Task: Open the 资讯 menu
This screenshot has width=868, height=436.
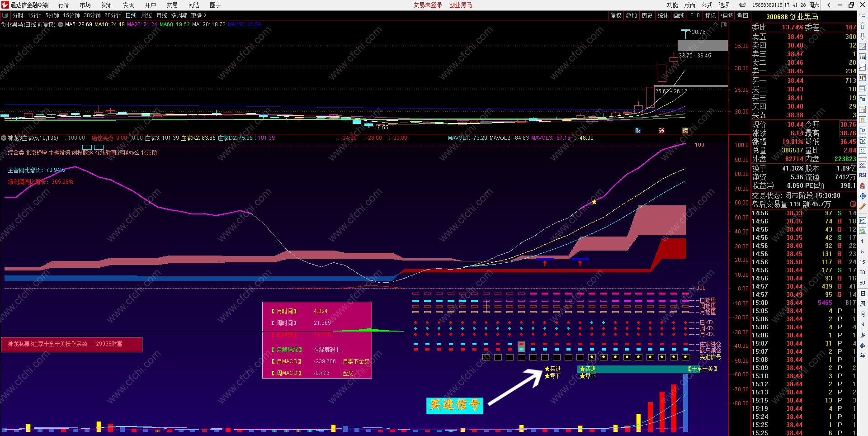Action: (107, 5)
